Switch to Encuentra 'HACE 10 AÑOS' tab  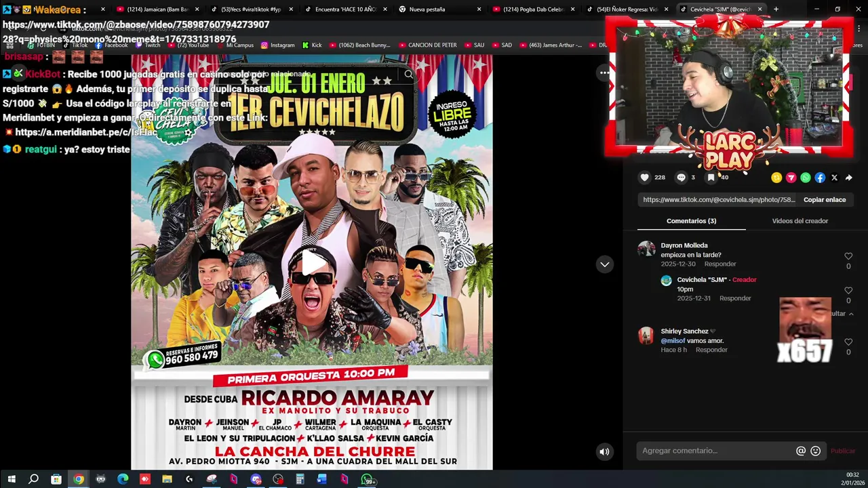pyautogui.click(x=344, y=9)
